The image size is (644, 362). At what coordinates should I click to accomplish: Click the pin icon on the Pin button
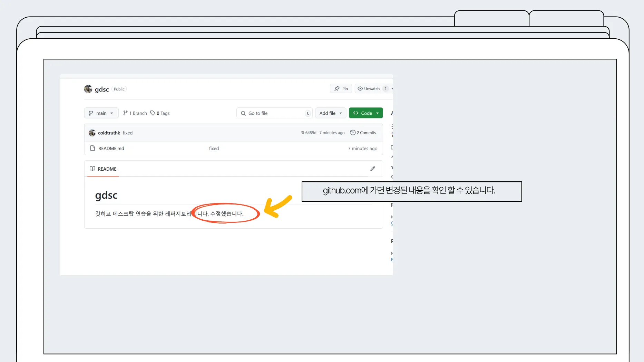tap(337, 89)
